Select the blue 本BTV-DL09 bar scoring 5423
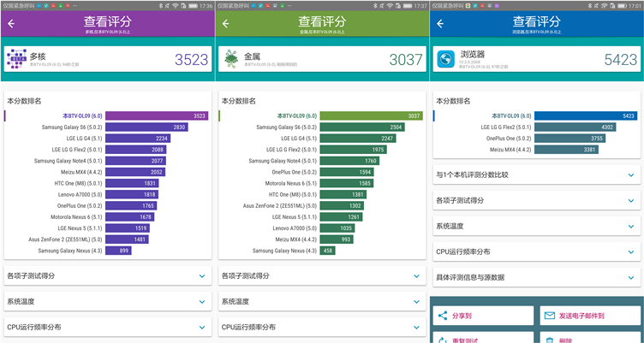The height and width of the screenshot is (343, 644). click(x=586, y=115)
